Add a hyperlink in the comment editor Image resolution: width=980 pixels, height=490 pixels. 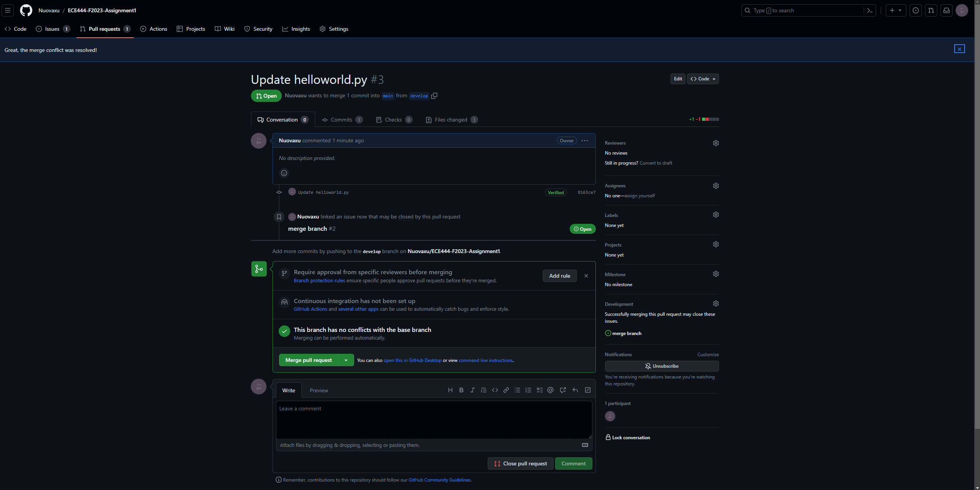(506, 390)
